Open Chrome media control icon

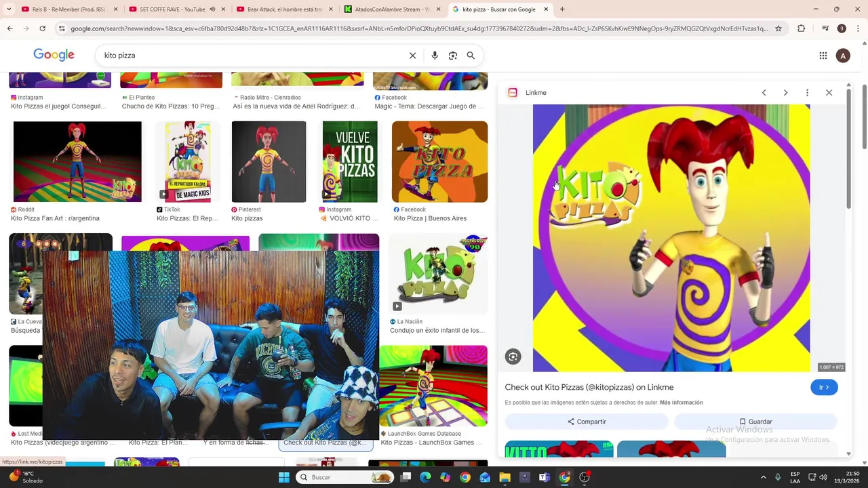[825, 28]
